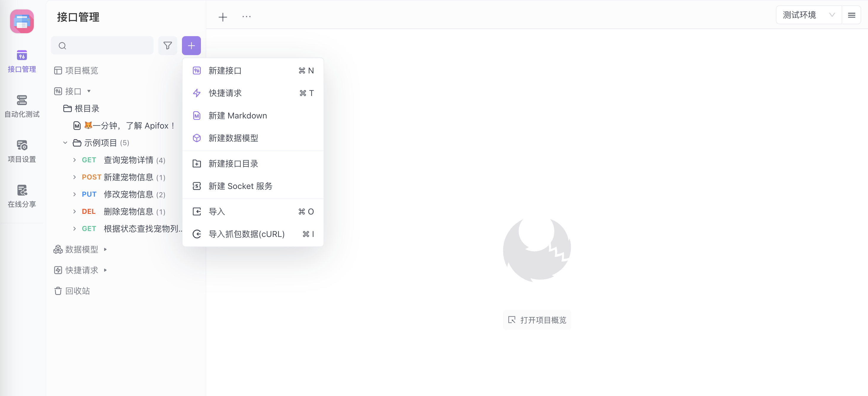This screenshot has width=868, height=396.
Task: Expand the GET 查询宠物详情 endpoint
Action: (74, 160)
